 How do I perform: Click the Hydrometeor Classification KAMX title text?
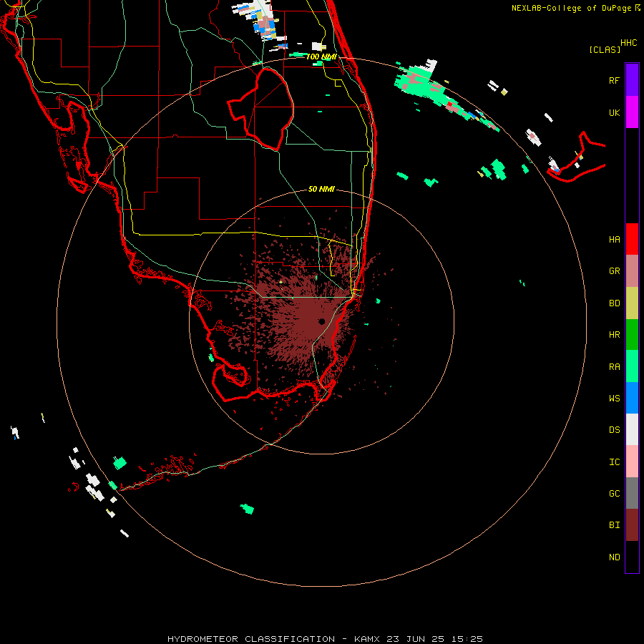(x=325, y=639)
